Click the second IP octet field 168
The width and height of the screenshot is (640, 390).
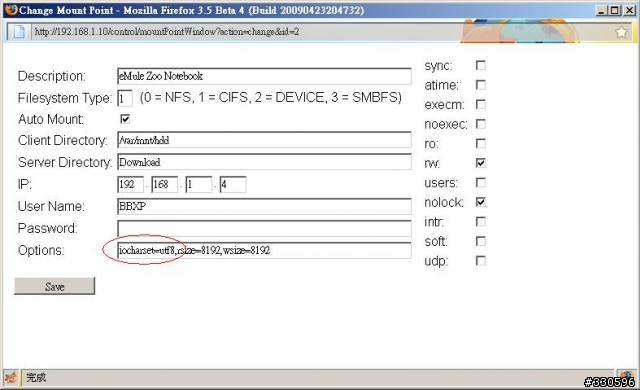(x=165, y=184)
